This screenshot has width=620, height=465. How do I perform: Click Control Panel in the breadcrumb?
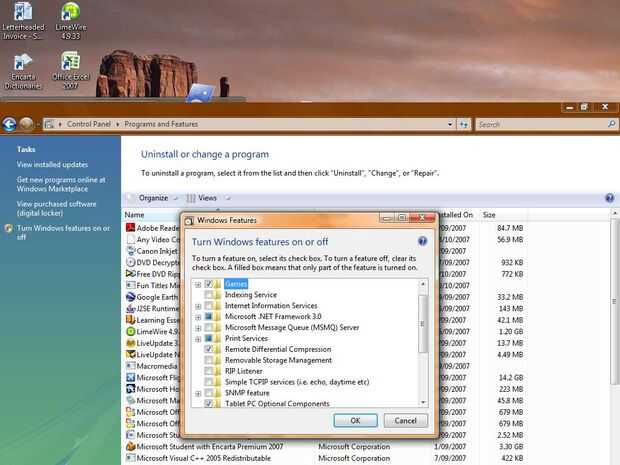(89, 124)
